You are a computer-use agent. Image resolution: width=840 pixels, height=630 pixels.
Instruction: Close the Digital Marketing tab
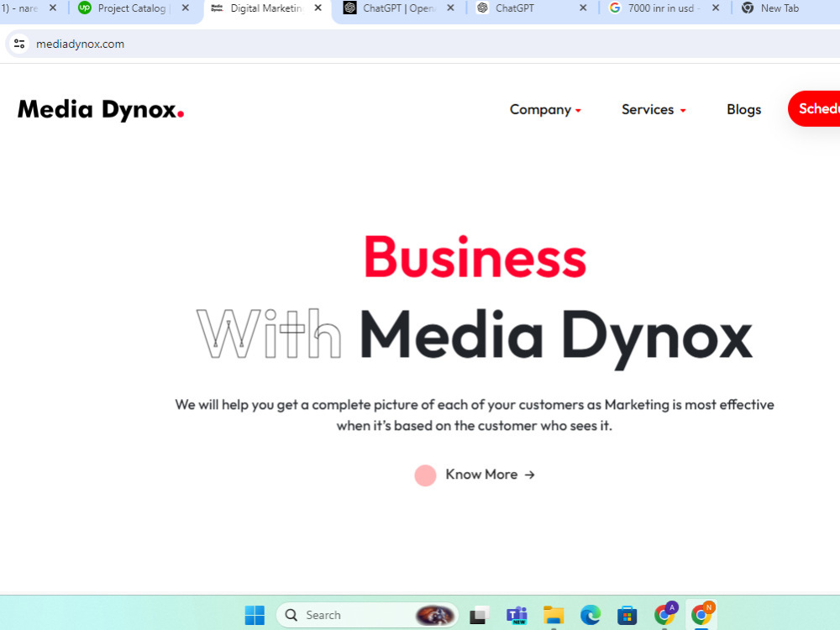[318, 8]
